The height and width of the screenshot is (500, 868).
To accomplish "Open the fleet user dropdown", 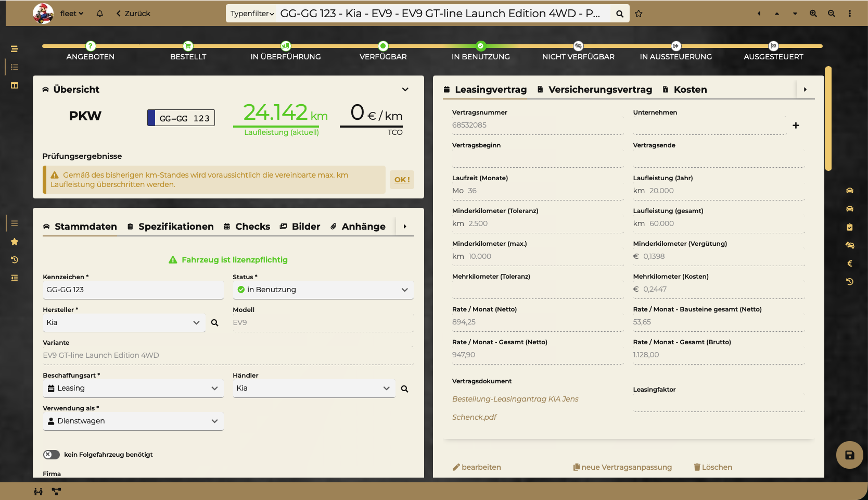I will (72, 14).
